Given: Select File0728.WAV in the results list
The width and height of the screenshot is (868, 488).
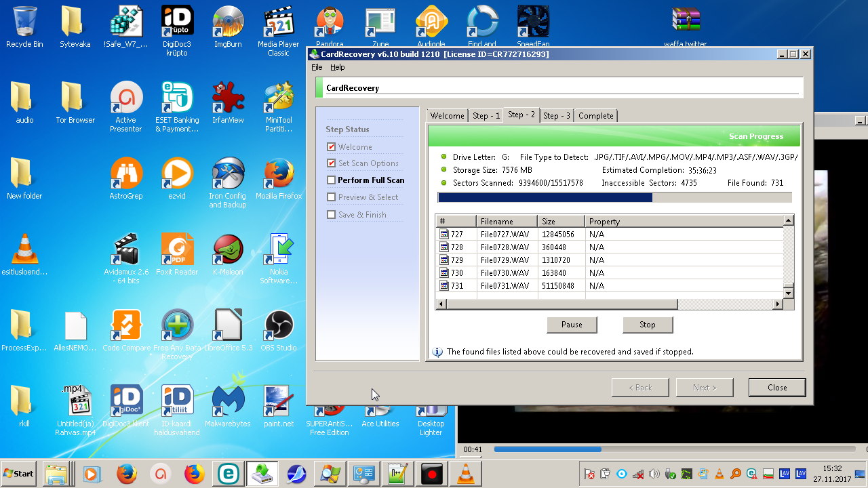Looking at the screenshot, I should (609, 247).
